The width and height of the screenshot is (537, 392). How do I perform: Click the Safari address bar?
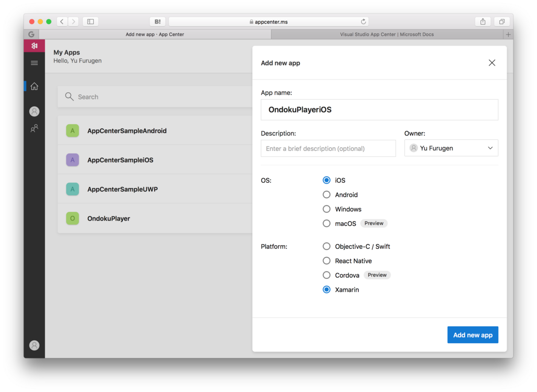tap(268, 21)
